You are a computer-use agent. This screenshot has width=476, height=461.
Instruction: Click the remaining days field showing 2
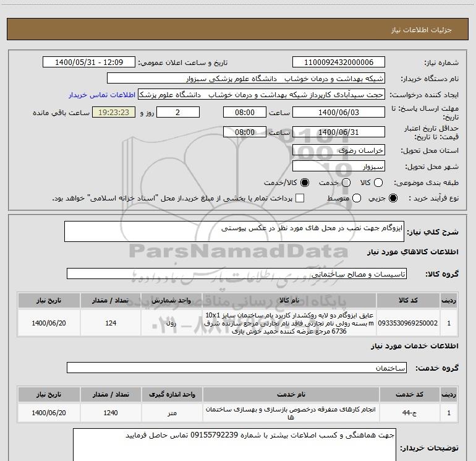pyautogui.click(x=178, y=112)
